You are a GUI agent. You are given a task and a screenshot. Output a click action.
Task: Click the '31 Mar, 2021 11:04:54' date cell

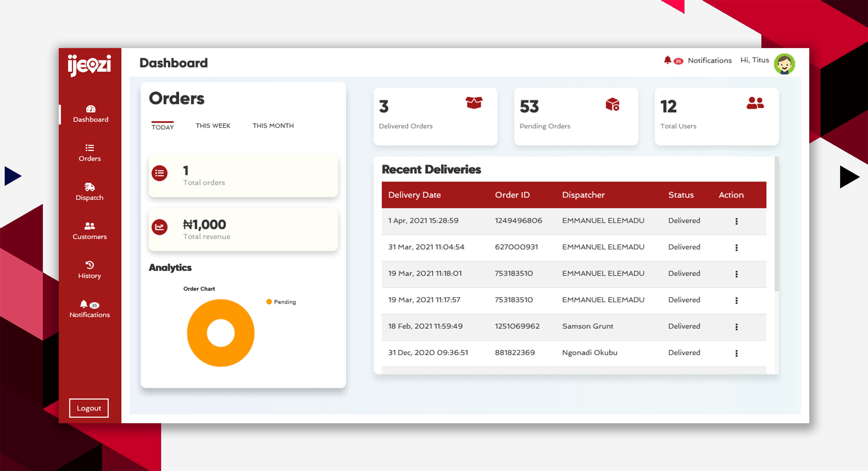[426, 247]
